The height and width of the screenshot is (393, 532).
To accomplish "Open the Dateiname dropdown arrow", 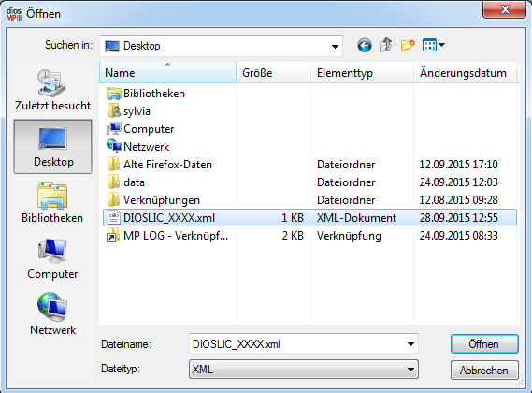I will [410, 344].
